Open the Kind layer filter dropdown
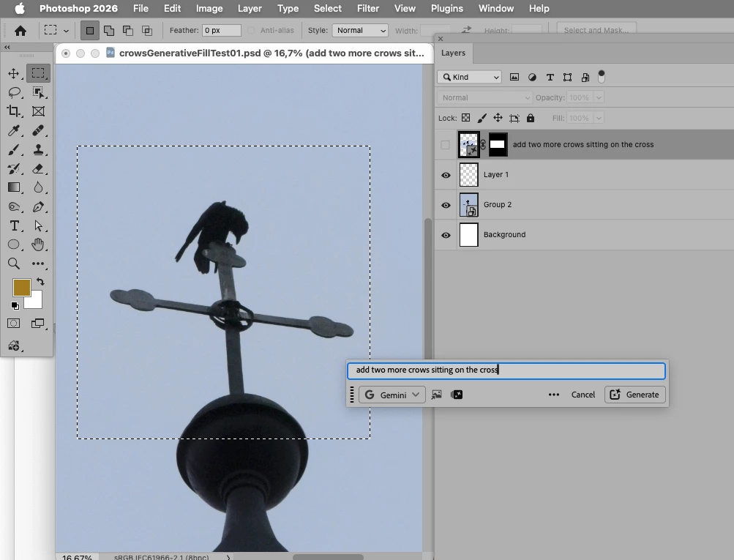The width and height of the screenshot is (734, 560). pyautogui.click(x=470, y=77)
